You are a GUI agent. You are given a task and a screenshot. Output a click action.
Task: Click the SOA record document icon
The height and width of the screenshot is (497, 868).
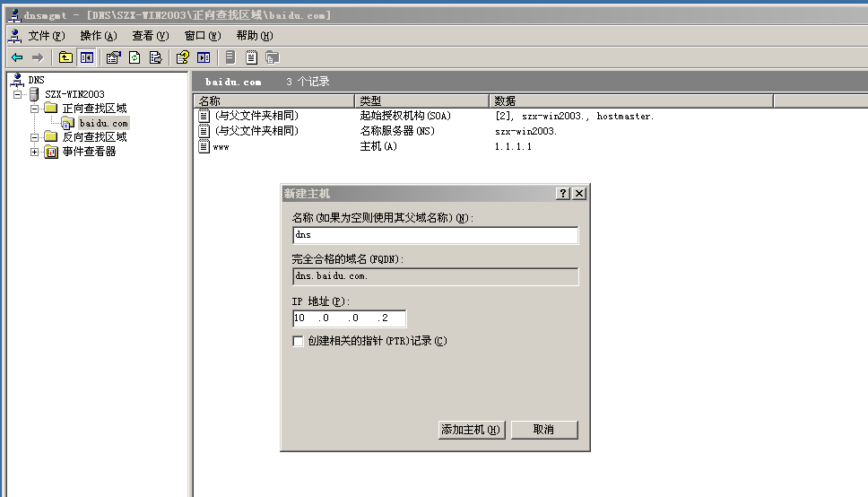(x=204, y=115)
